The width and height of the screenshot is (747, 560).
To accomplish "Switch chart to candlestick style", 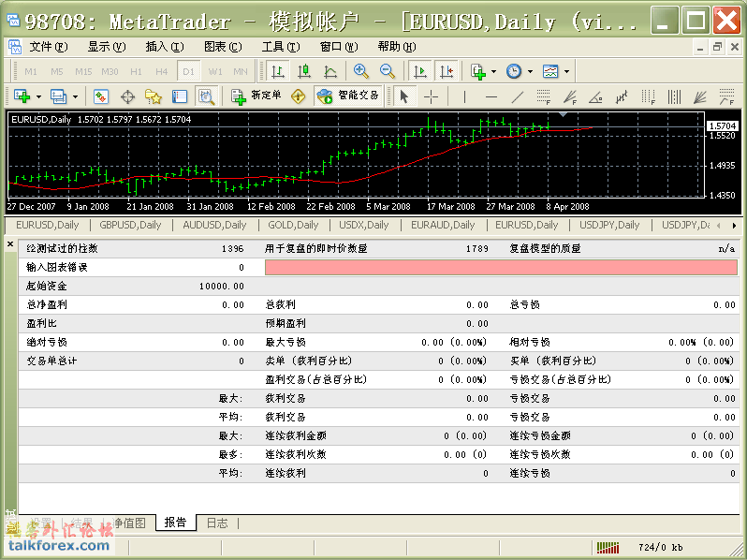I will 304,71.
